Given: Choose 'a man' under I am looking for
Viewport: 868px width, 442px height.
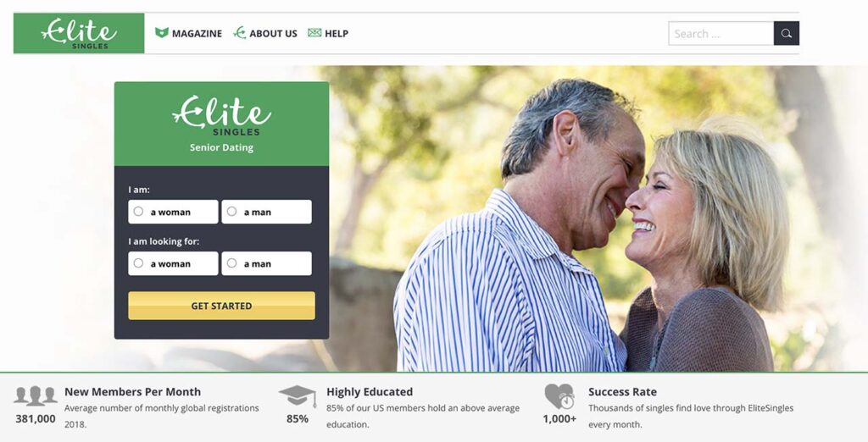Looking at the screenshot, I should coord(267,264).
